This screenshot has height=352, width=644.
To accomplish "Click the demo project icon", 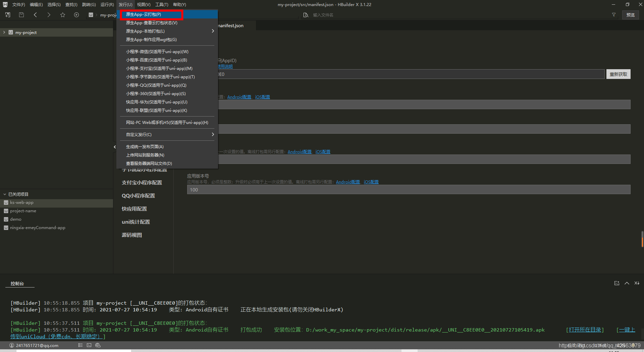I will (x=6, y=219).
